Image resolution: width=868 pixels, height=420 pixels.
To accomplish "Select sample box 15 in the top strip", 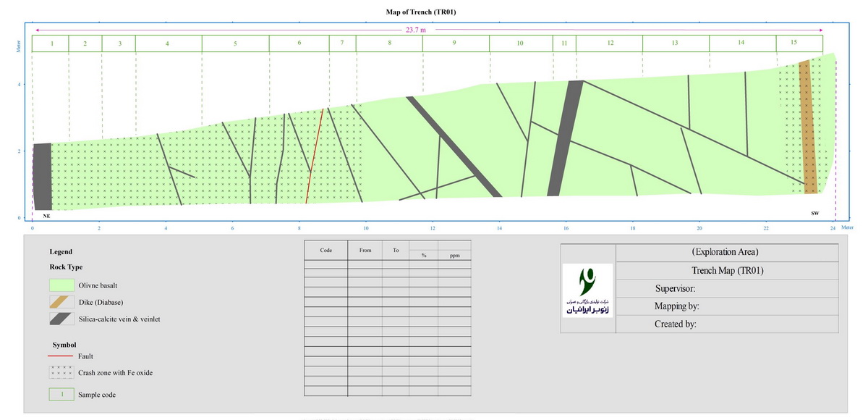I will click(793, 43).
